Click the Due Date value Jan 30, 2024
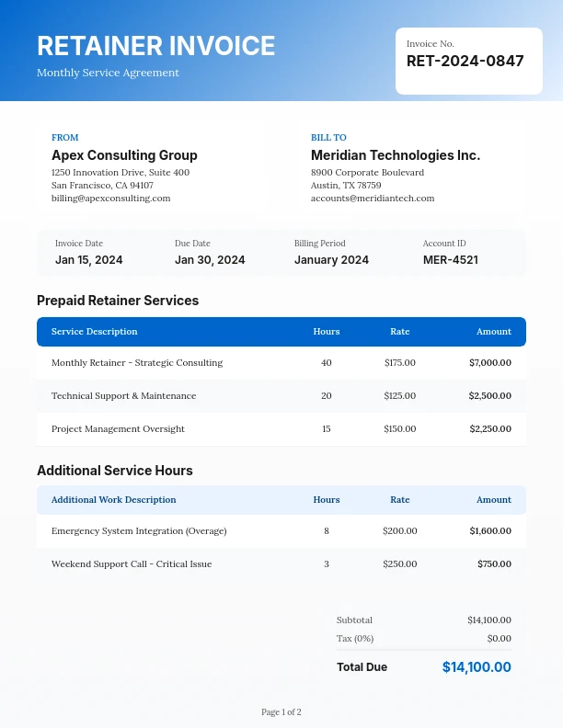 (210, 260)
